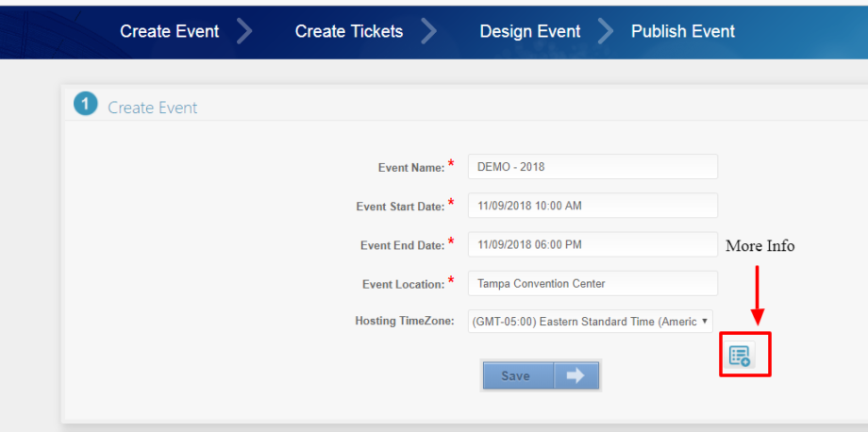Click the chevron after Design Event step
868x432 pixels.
tap(605, 31)
